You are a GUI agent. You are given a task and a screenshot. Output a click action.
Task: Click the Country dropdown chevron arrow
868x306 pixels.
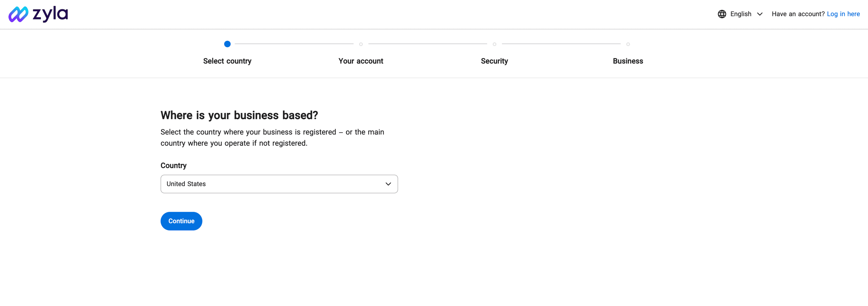coord(388,184)
